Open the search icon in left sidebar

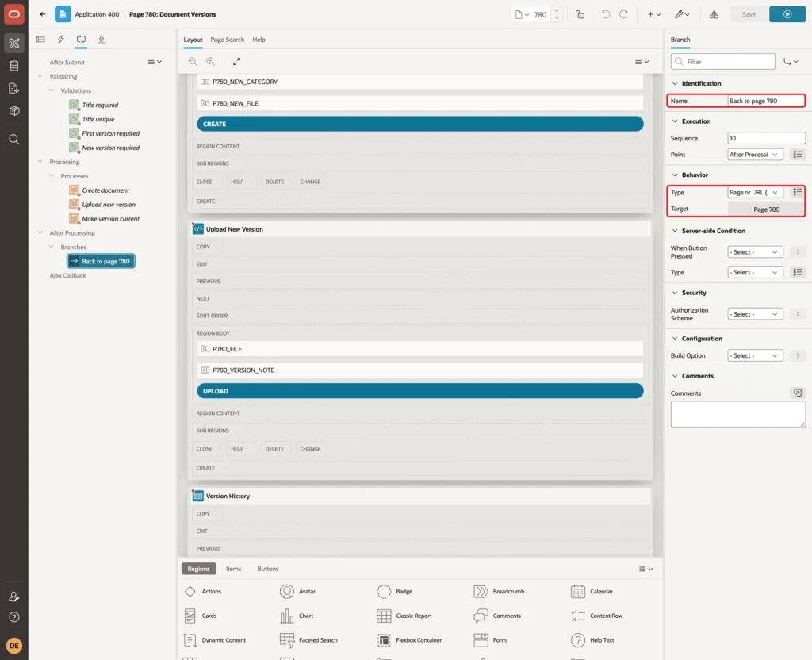(x=14, y=139)
